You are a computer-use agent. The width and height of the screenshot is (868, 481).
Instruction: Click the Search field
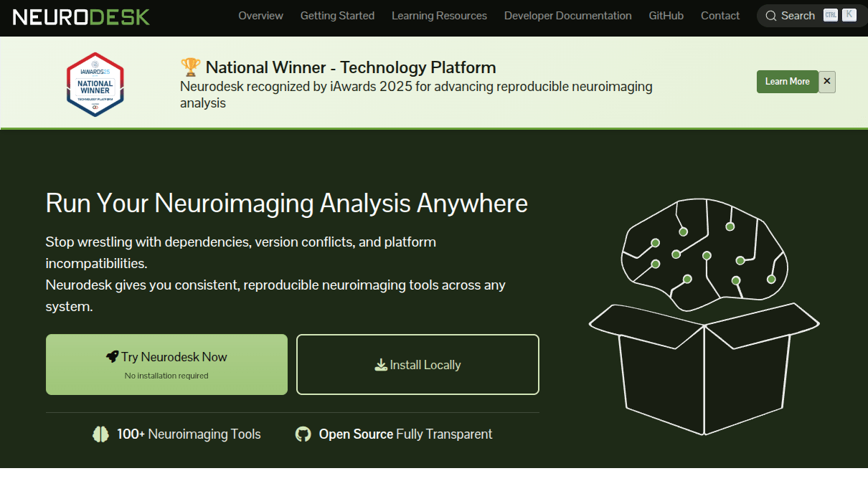(812, 16)
